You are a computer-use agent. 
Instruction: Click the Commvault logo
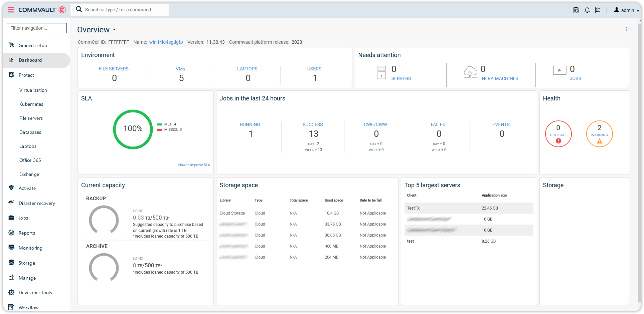pyautogui.click(x=42, y=10)
